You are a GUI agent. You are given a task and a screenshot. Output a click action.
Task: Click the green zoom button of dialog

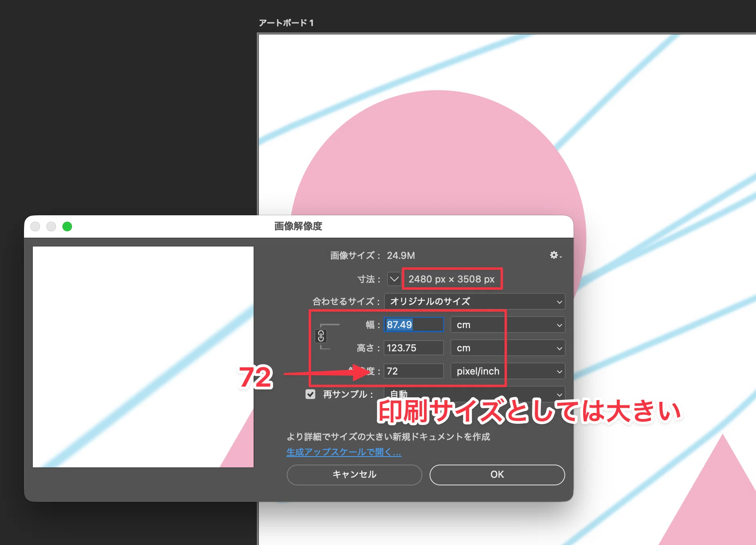pyautogui.click(x=67, y=226)
